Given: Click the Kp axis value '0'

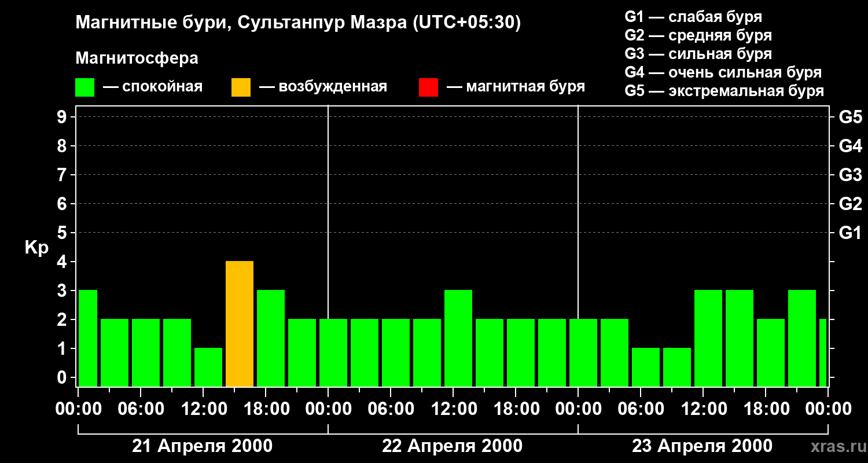Looking at the screenshot, I should 63,377.
